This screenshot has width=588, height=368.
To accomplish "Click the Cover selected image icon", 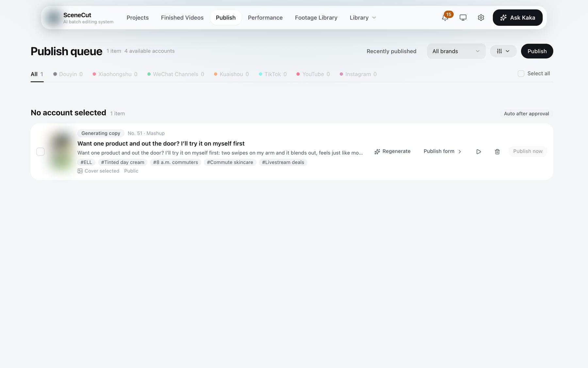I will (x=80, y=171).
